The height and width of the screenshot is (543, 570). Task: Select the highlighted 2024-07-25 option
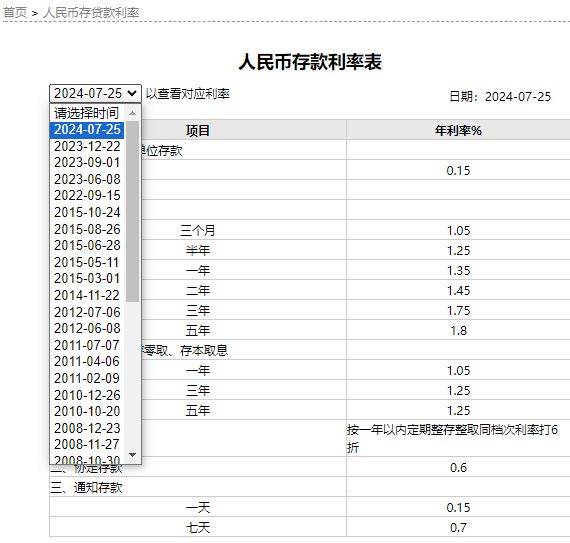(x=87, y=130)
